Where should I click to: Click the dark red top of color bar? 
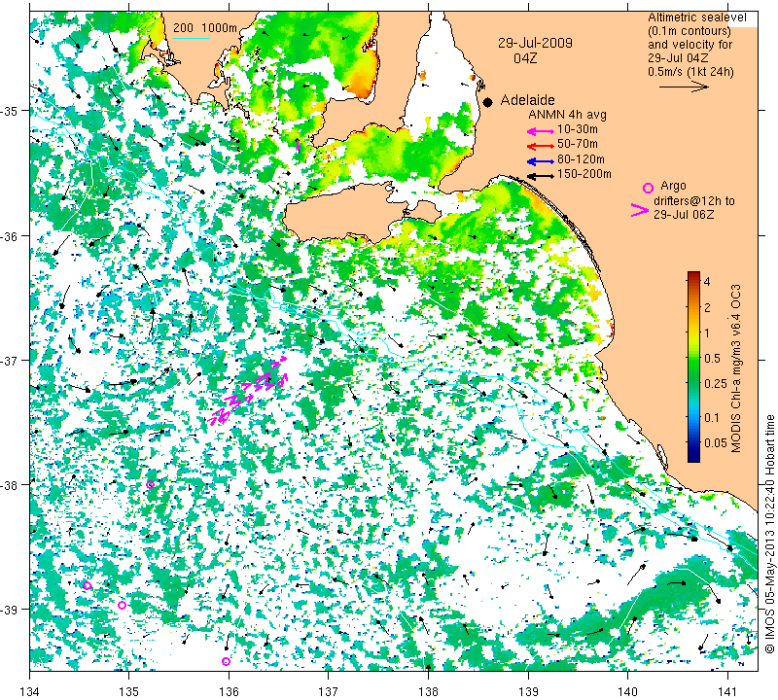tap(693, 275)
